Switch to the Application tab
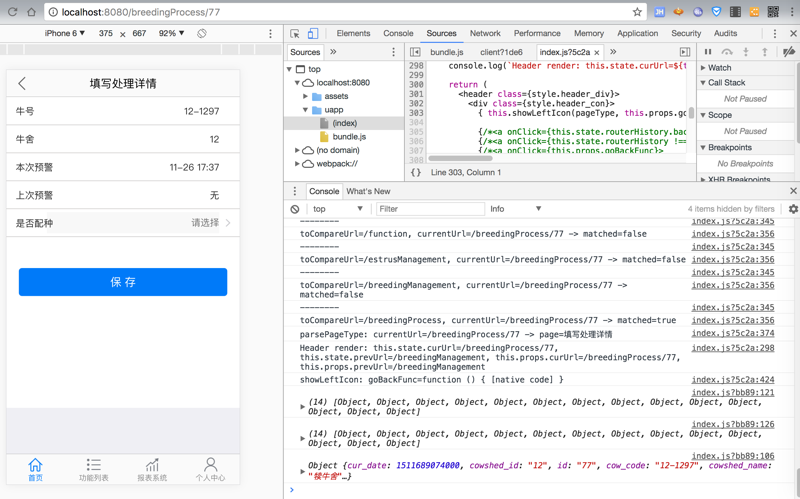Screen dimensions: 800x499 coord(637,33)
